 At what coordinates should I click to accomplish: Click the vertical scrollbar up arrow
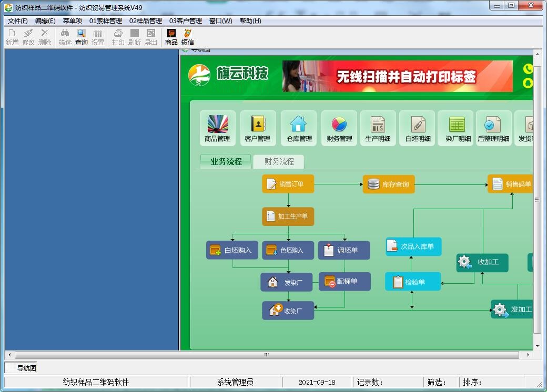point(537,54)
